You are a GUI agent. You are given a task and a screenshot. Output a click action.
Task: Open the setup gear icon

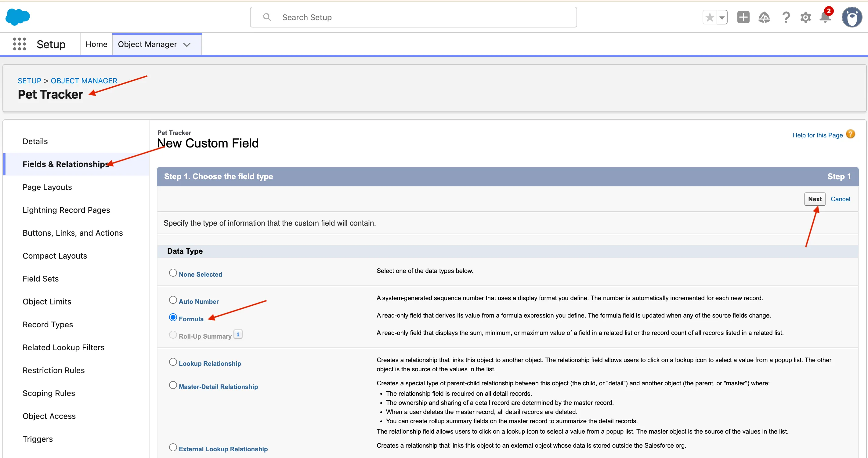pos(805,17)
